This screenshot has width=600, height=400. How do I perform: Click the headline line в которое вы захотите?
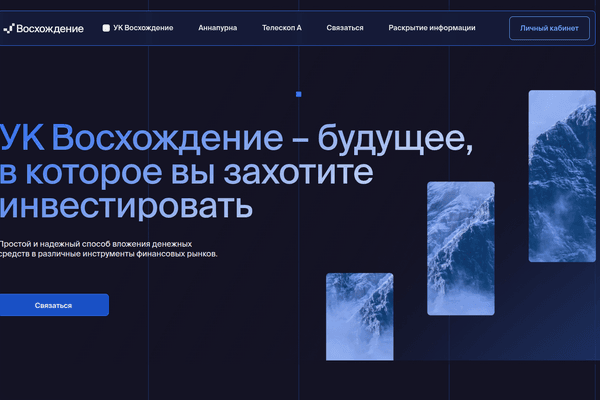coord(186,173)
